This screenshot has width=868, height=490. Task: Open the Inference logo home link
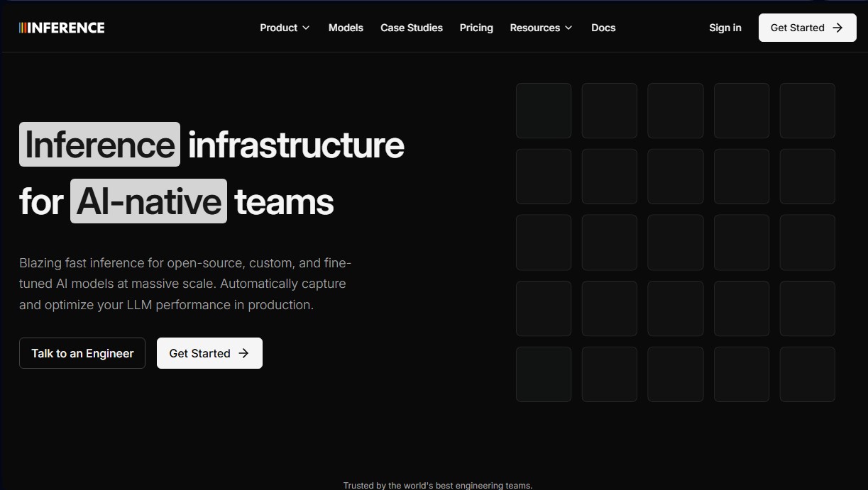tap(62, 28)
